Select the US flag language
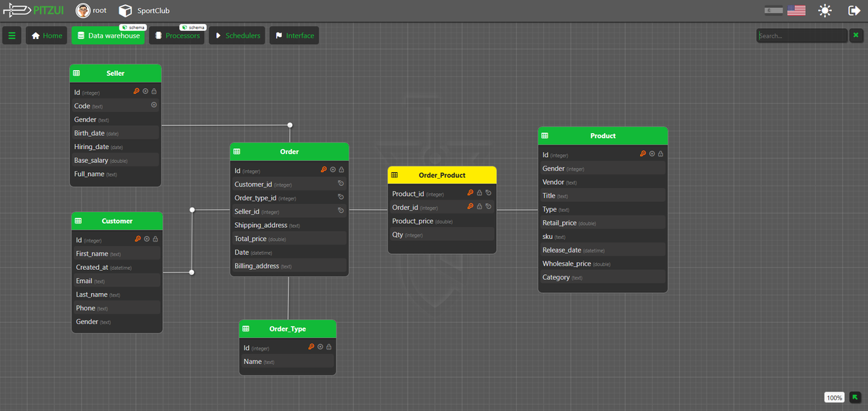 pyautogui.click(x=796, y=11)
